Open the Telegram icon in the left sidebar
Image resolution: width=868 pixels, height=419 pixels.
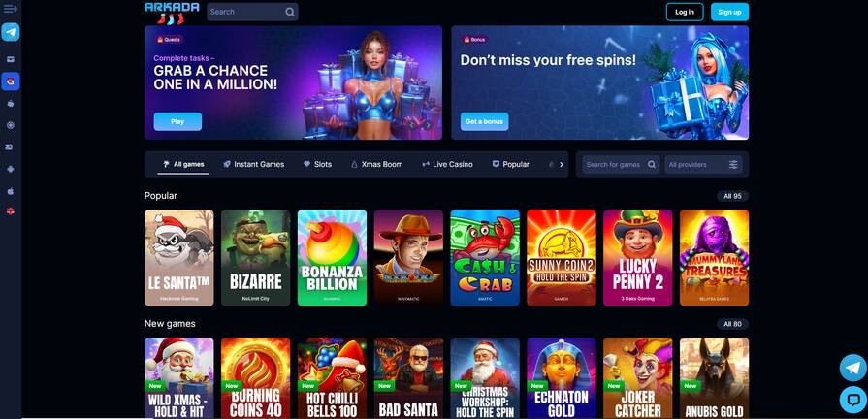[11, 32]
